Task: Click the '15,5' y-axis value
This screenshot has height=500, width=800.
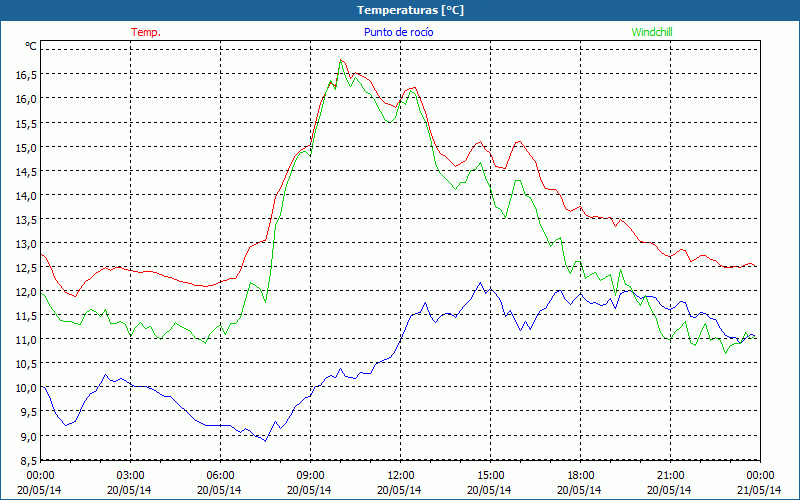Action: tap(26, 123)
